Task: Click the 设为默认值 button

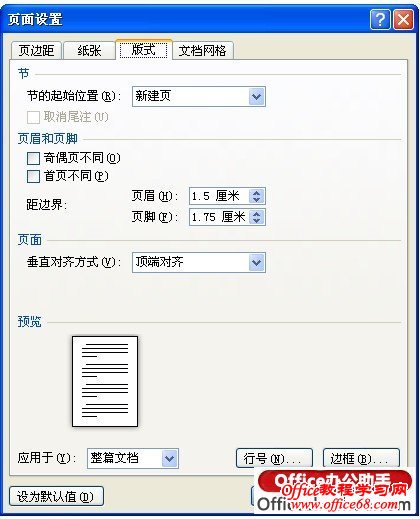Action: (x=56, y=496)
